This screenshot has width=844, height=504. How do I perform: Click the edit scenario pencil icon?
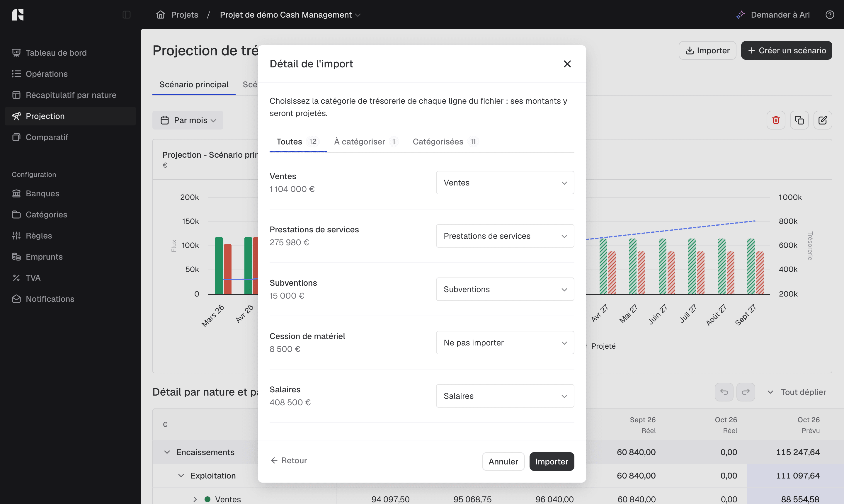823,120
